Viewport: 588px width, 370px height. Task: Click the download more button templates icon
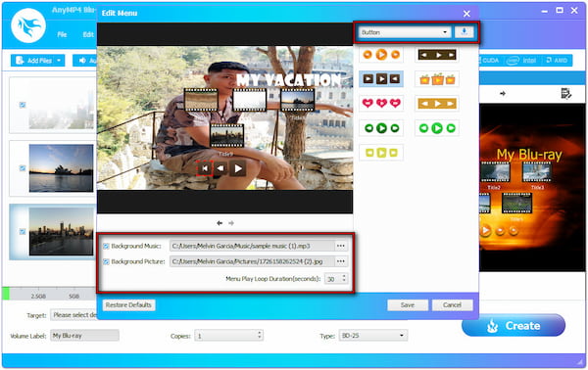click(x=464, y=32)
